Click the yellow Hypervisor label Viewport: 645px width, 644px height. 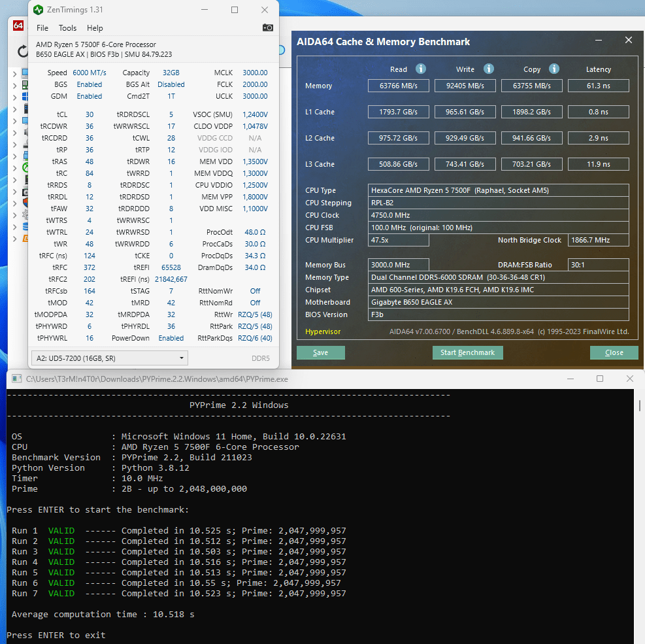pos(323,331)
